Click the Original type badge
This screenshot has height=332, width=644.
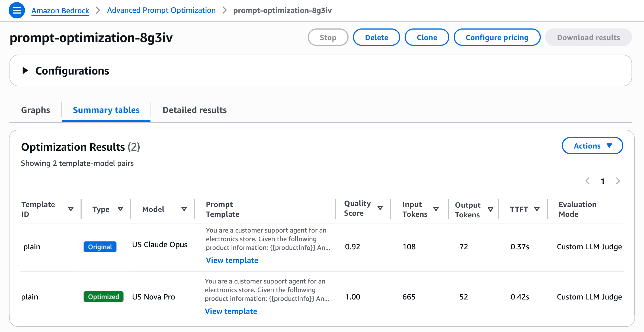point(100,247)
